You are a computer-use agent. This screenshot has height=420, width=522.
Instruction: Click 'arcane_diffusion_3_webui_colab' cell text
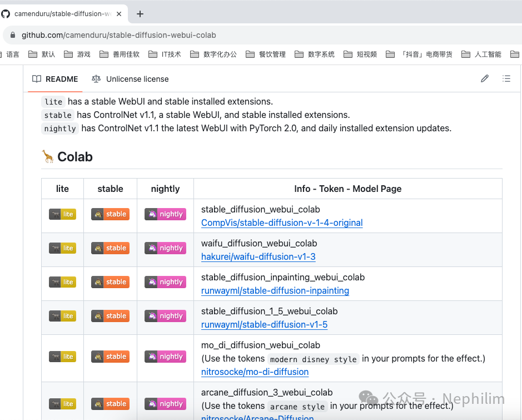point(267,393)
